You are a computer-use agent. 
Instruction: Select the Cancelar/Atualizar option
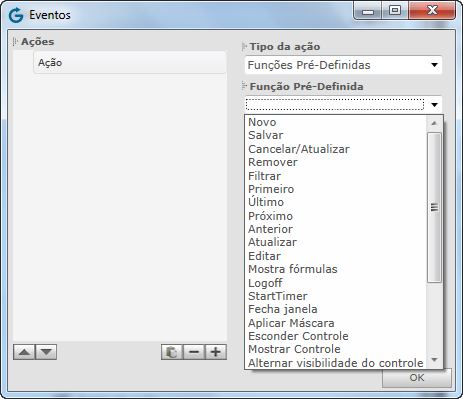pos(299,149)
